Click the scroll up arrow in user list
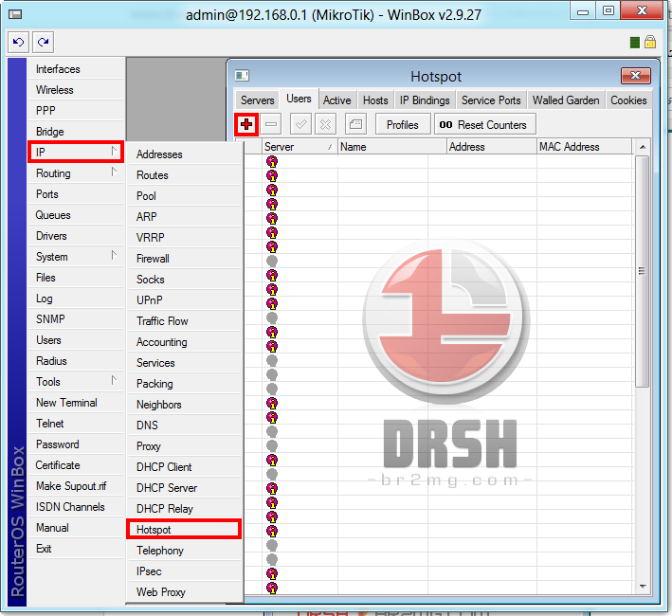 coord(643,147)
